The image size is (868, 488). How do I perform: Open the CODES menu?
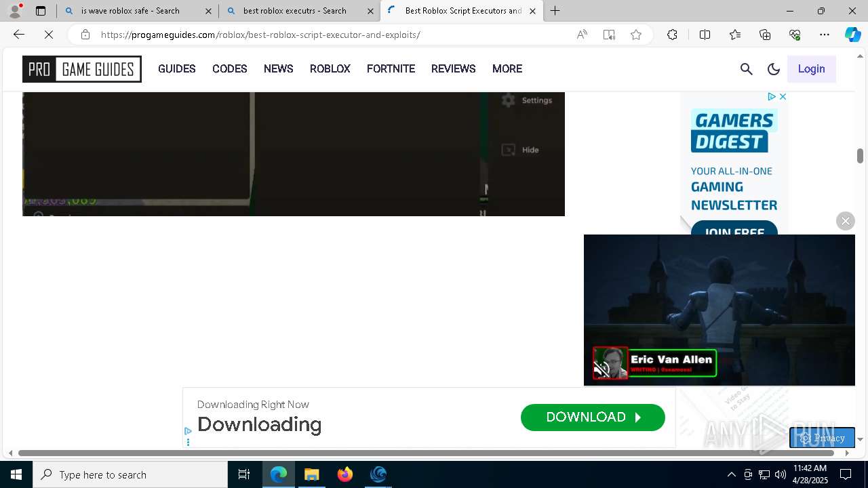[x=230, y=68]
